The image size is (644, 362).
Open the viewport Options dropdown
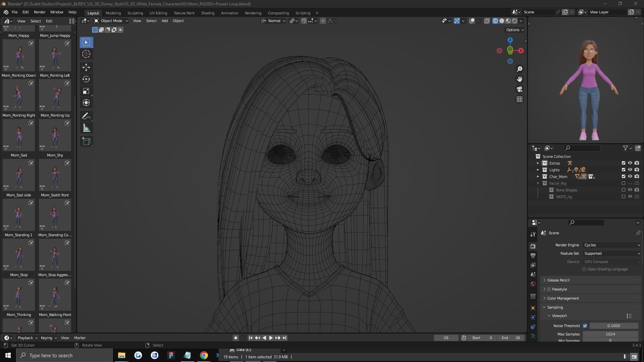515,30
